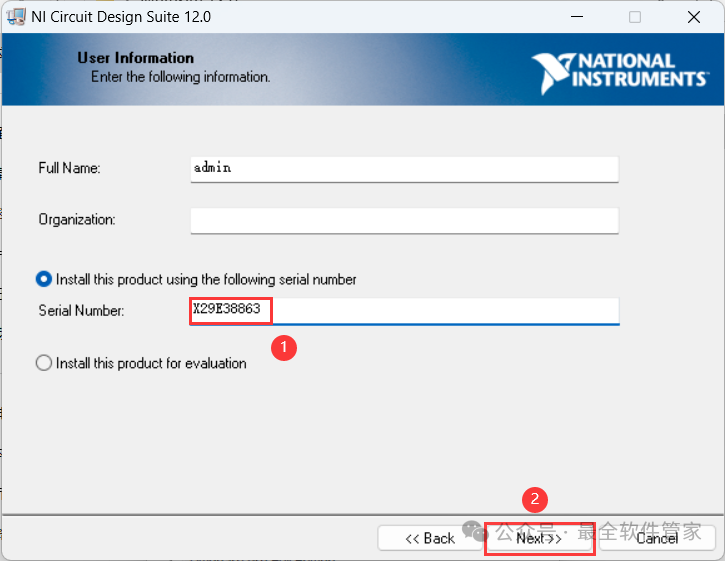The image size is (725, 561).
Task: Proceed by pressing Next >>
Action: 539,538
